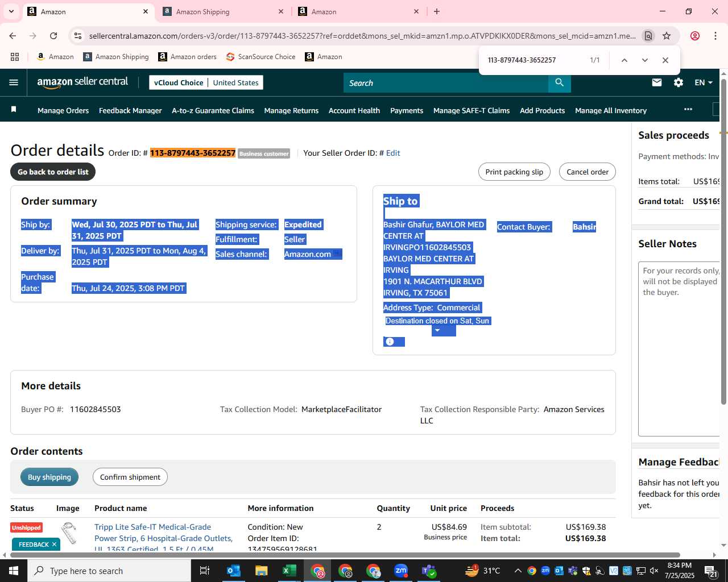Screen dimensions: 728x582
Task: Open the Chrome apps grid in the bookmarks bar
Action: click(x=15, y=57)
